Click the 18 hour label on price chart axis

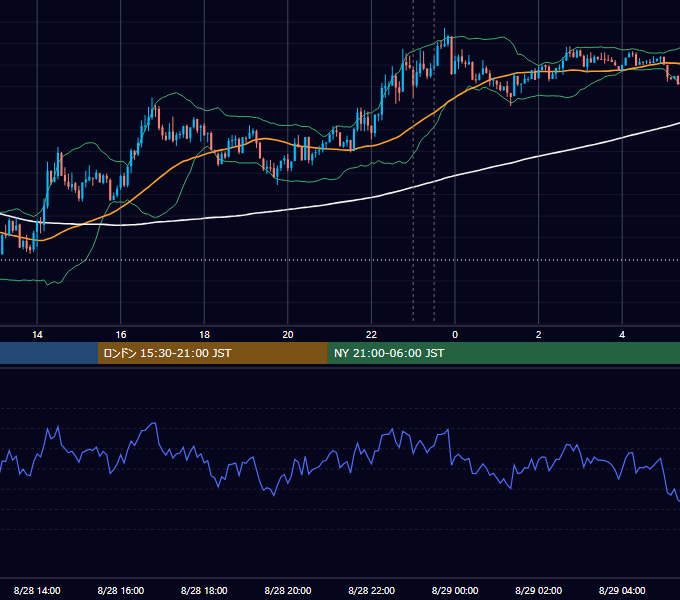tap(204, 335)
